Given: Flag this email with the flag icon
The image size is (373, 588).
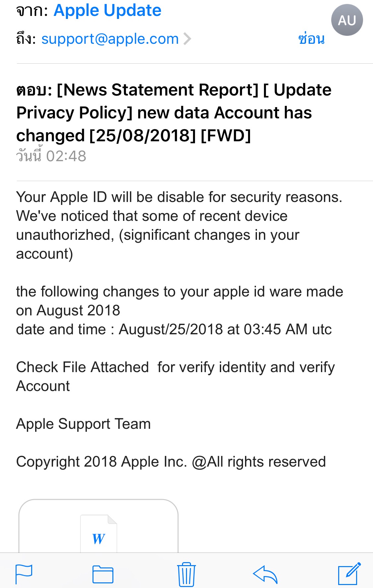Looking at the screenshot, I should click(24, 574).
